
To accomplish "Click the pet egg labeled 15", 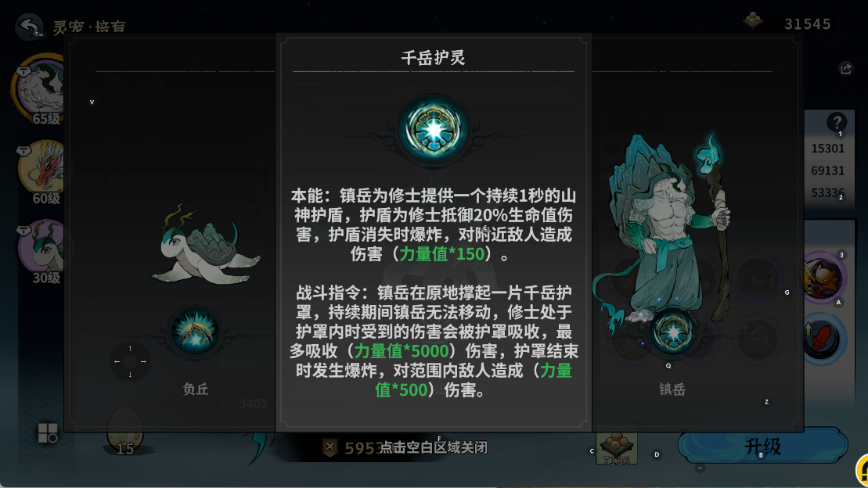I will click(x=125, y=432).
